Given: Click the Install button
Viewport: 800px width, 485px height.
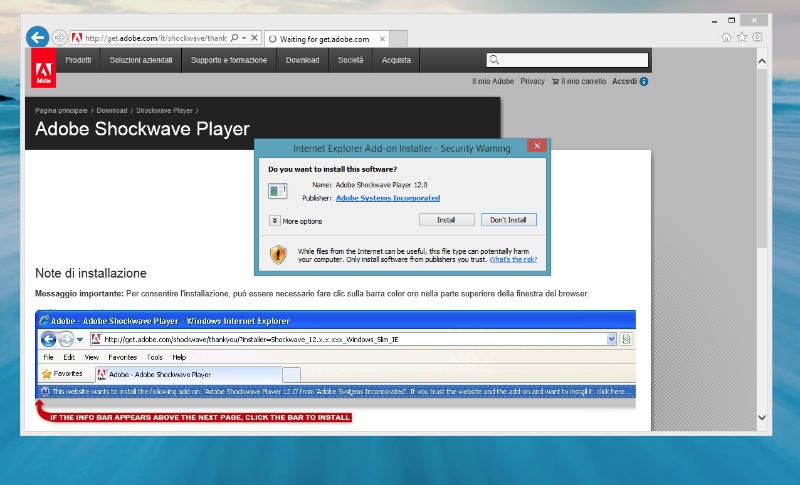Looking at the screenshot, I should [446, 220].
